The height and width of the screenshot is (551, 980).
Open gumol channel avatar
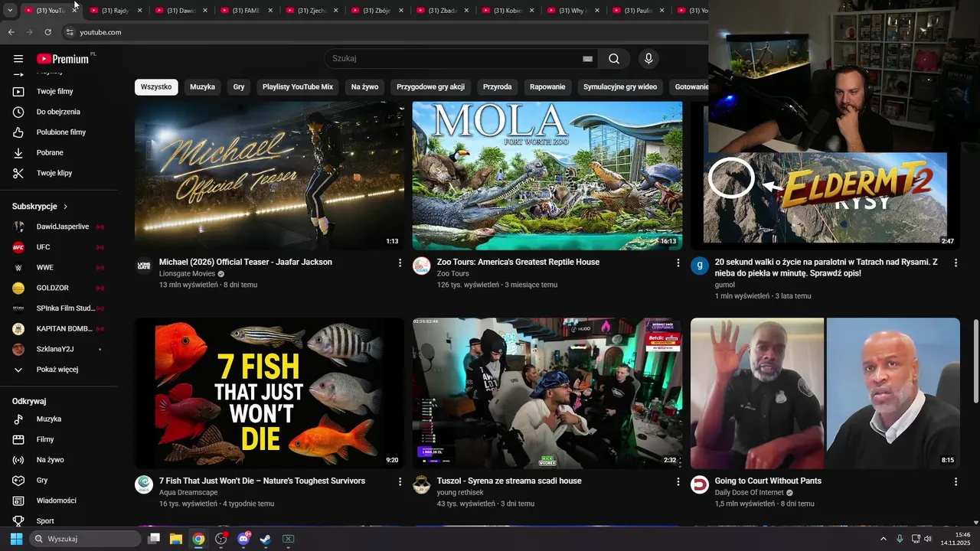point(700,266)
